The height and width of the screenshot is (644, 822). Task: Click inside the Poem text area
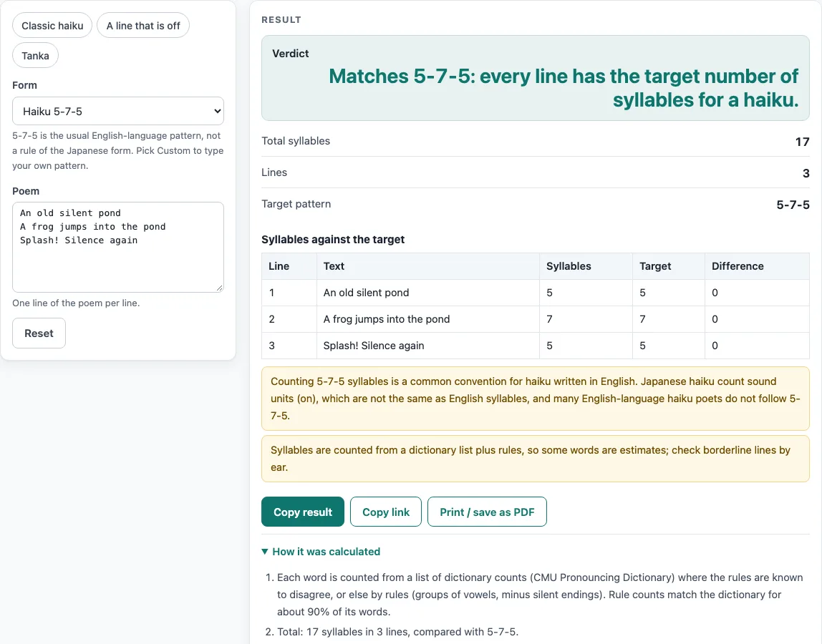tap(118, 248)
